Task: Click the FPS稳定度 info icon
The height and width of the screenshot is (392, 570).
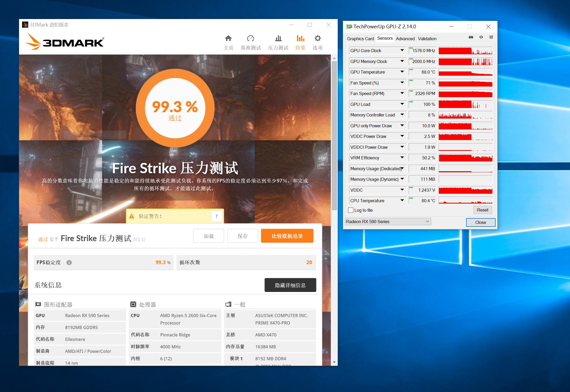Action: click(x=70, y=262)
